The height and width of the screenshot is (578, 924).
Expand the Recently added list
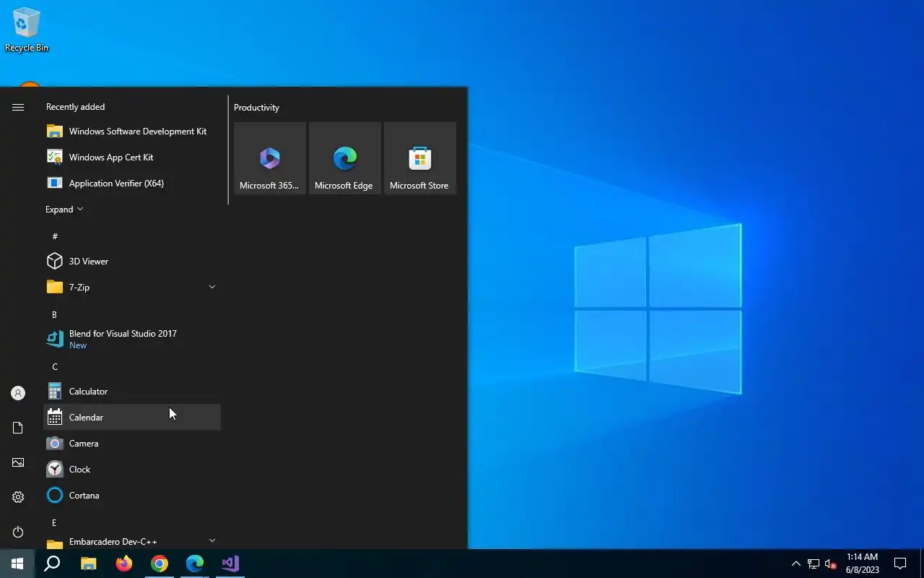pyautogui.click(x=64, y=209)
